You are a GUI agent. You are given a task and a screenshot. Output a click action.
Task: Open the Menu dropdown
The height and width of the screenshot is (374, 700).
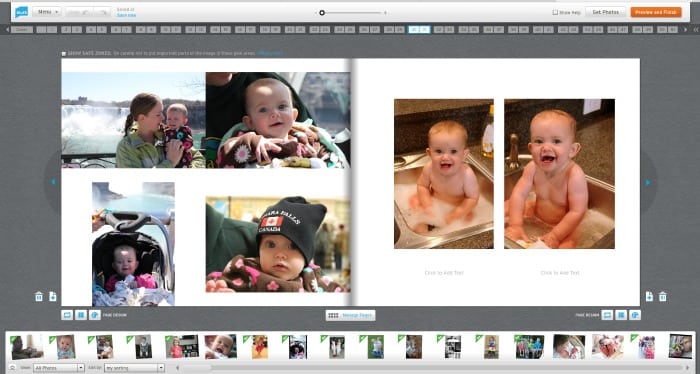tap(46, 12)
